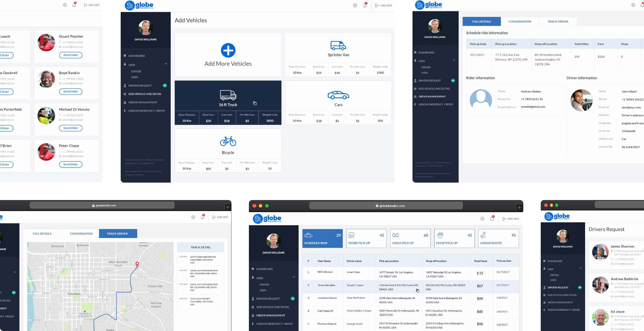Switch to FULL DETAILS tab above the map
Viewport: 644px width, 331px height.
click(x=42, y=234)
